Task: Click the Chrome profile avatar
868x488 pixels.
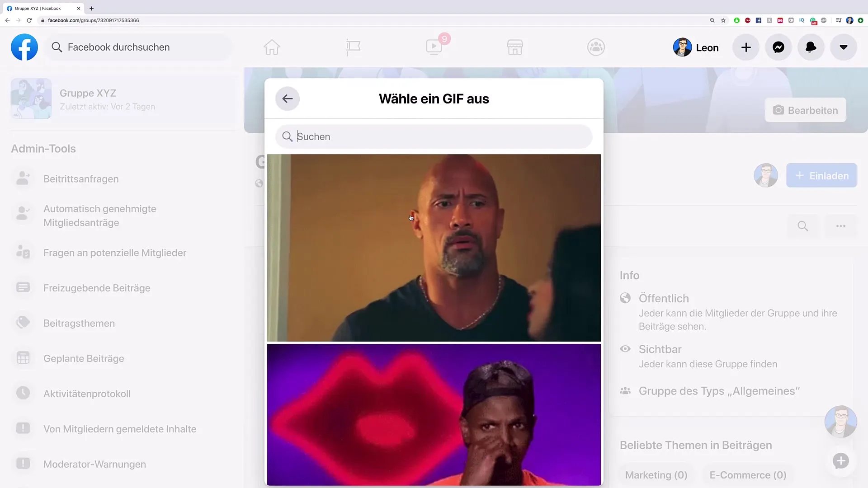Action: pyautogui.click(x=849, y=20)
